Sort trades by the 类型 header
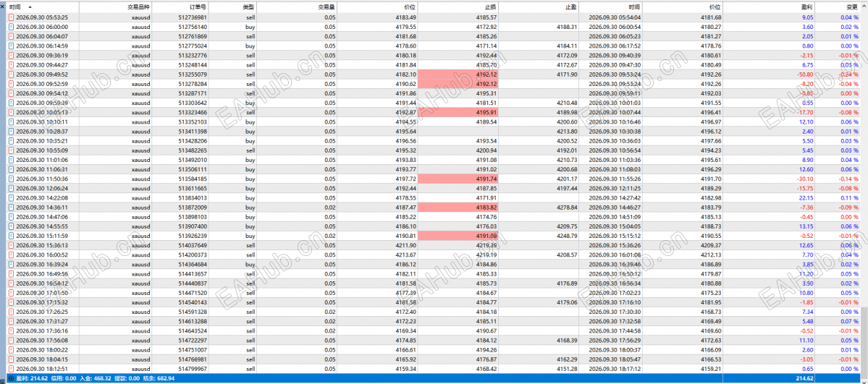 (x=234, y=7)
